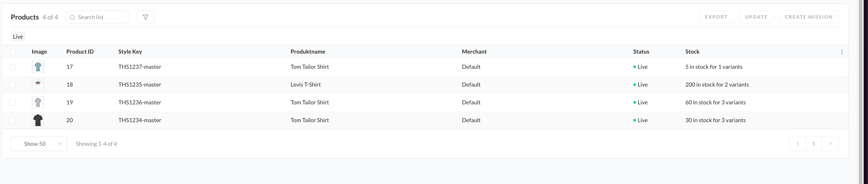The width and height of the screenshot is (868, 184).
Task: Open the filter funnel icon
Action: pos(146,17)
